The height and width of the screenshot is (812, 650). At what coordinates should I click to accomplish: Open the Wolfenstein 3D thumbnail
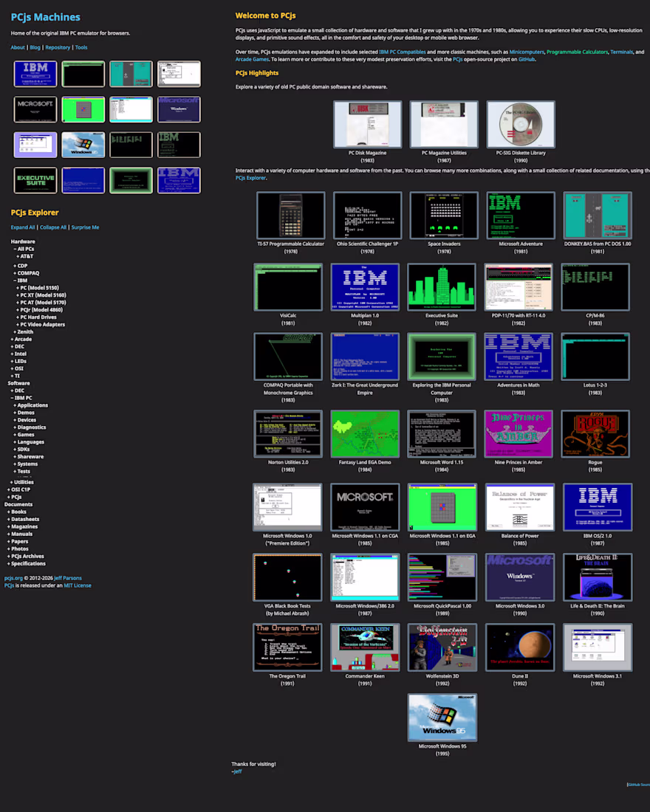pos(442,647)
